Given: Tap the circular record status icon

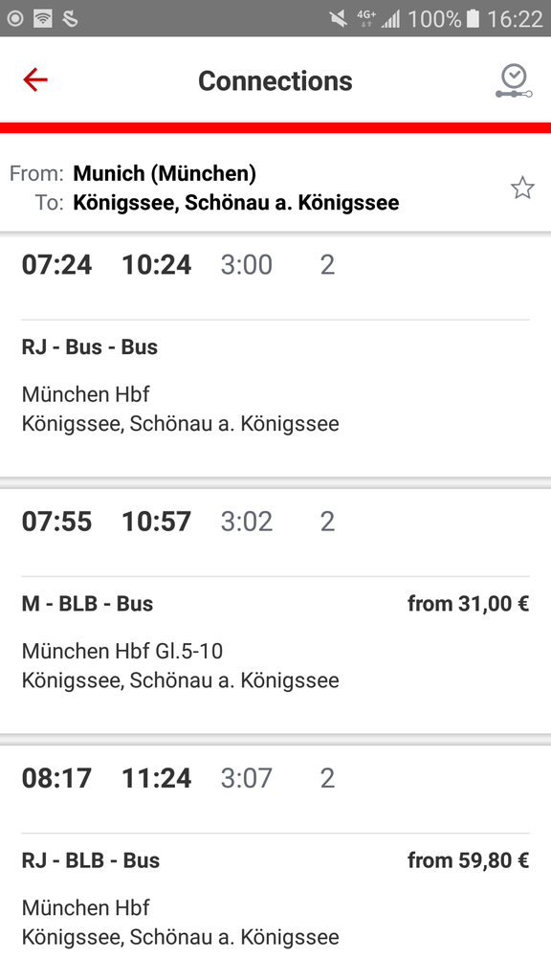Looking at the screenshot, I should point(15,18).
